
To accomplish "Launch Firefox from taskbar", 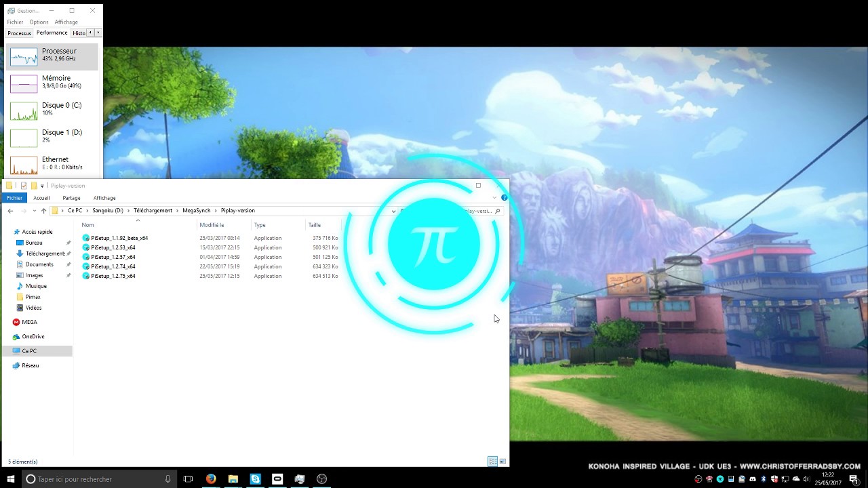I will (211, 479).
